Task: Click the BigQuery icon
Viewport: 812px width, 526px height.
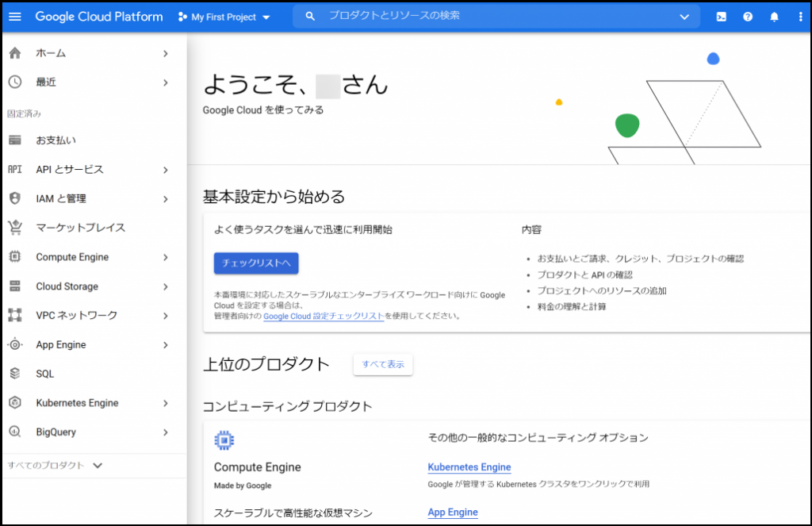Action: (x=15, y=431)
